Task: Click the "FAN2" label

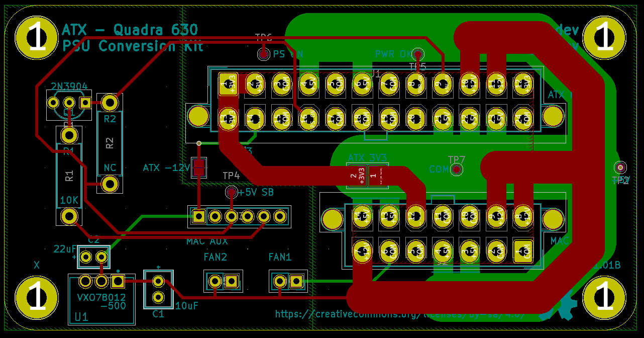Action: coord(216,257)
